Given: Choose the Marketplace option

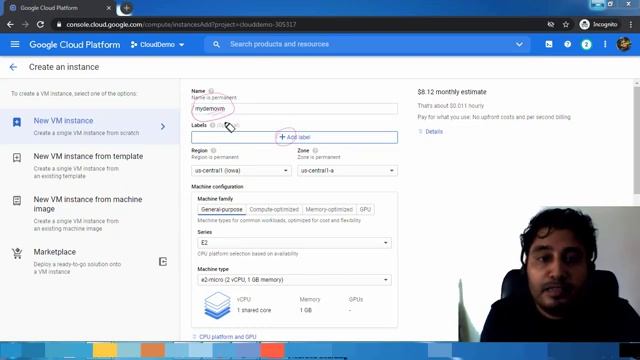Looking at the screenshot, I should 90,261.
